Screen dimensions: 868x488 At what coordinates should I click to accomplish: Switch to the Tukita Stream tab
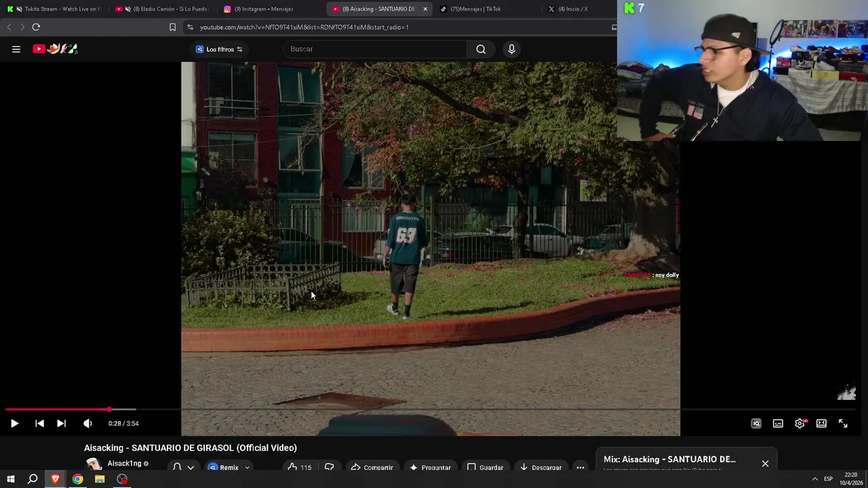point(56,9)
